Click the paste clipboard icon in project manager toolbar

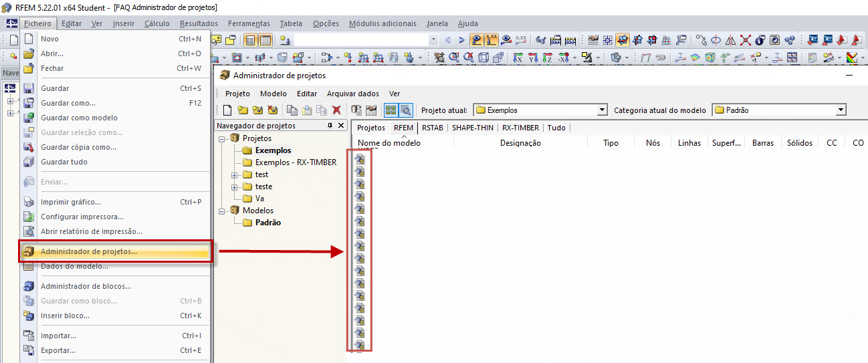tap(306, 110)
